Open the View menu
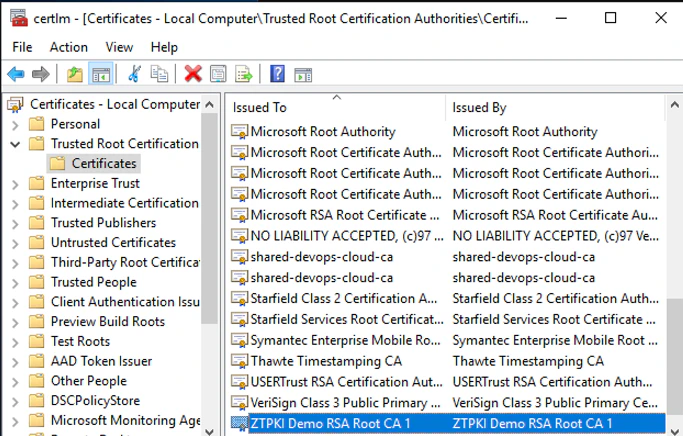The image size is (684, 436). tap(119, 47)
